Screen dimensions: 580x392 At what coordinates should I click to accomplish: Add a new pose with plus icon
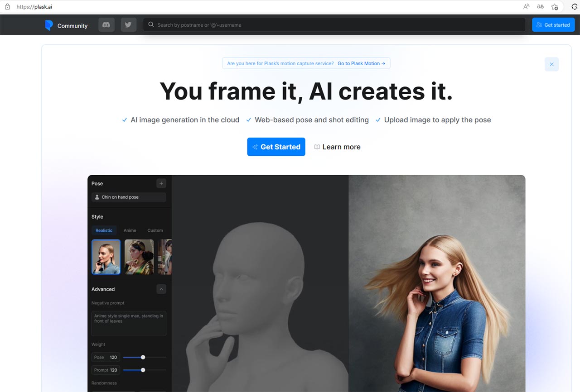161,183
